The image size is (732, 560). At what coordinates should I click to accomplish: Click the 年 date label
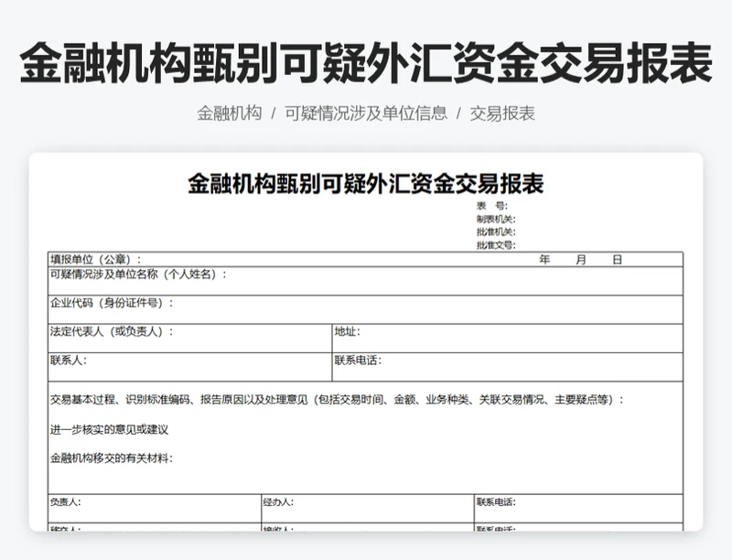point(544,260)
